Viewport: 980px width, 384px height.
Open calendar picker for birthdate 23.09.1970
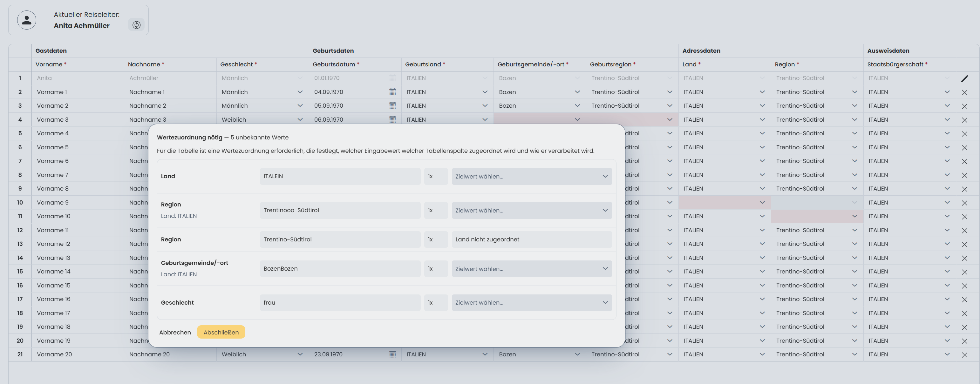(x=392, y=354)
